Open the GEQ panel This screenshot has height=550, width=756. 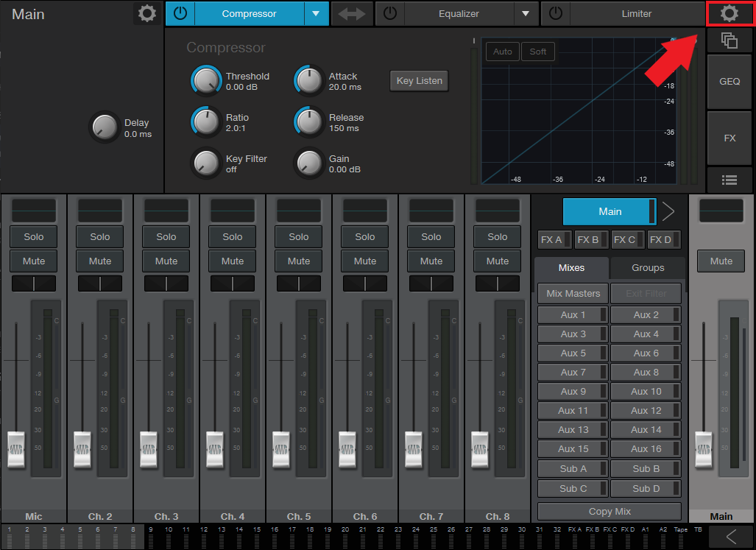[x=729, y=81]
